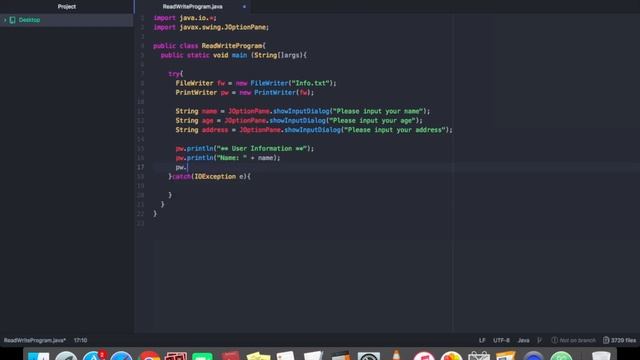
Task: Open grammar selector labeled Java
Action: (x=524, y=340)
